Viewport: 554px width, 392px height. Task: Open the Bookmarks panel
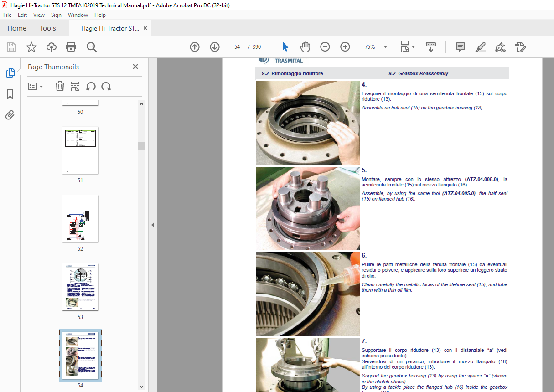[10, 94]
